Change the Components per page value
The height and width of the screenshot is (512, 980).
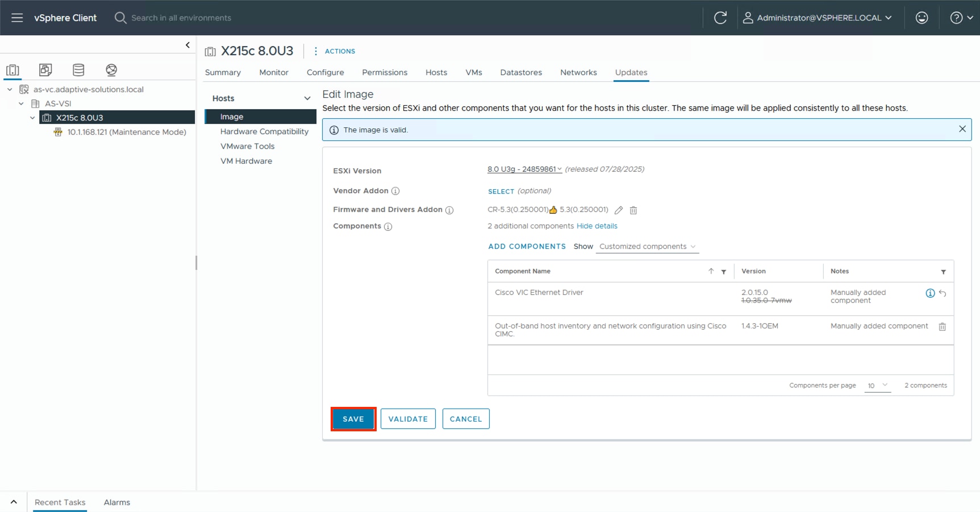(x=878, y=385)
